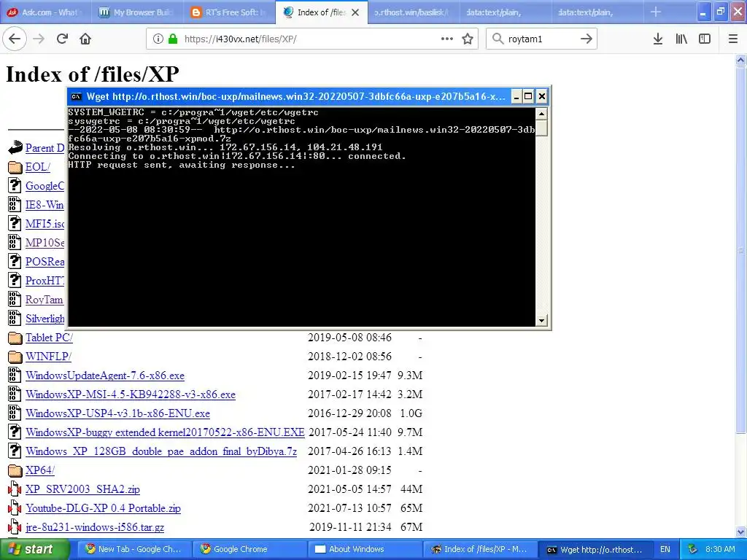Viewport: 747px width, 560px height.
Task: Open the Windows Start menu
Action: (x=34, y=550)
